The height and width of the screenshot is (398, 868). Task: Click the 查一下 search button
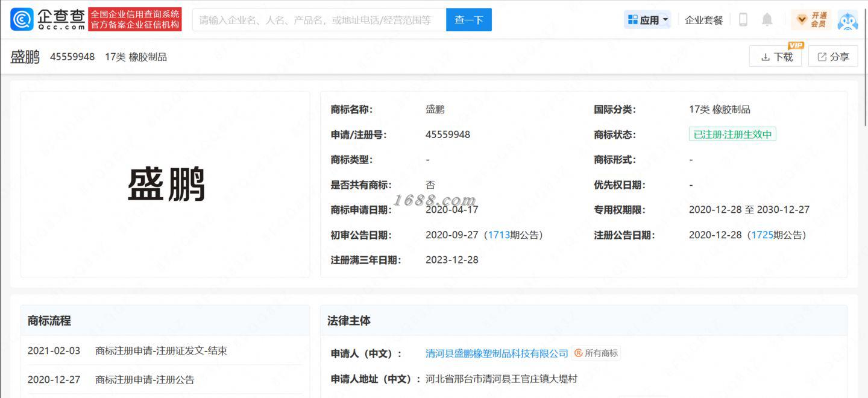click(469, 20)
